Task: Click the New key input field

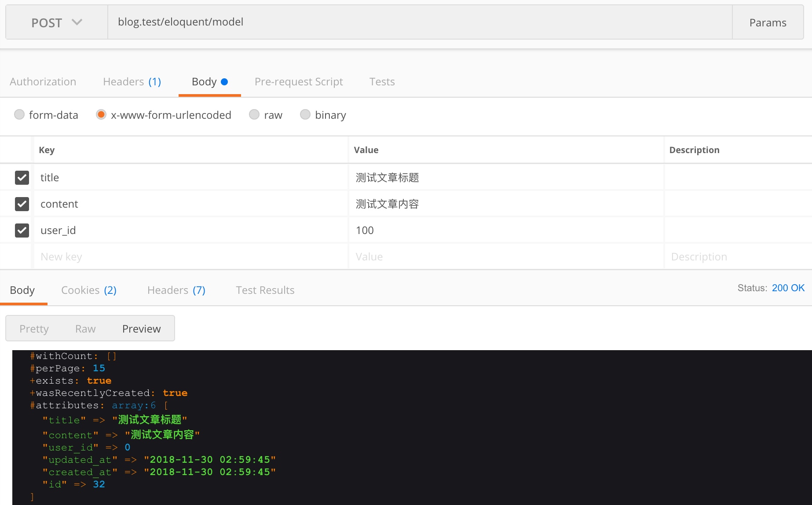Action: (x=191, y=257)
